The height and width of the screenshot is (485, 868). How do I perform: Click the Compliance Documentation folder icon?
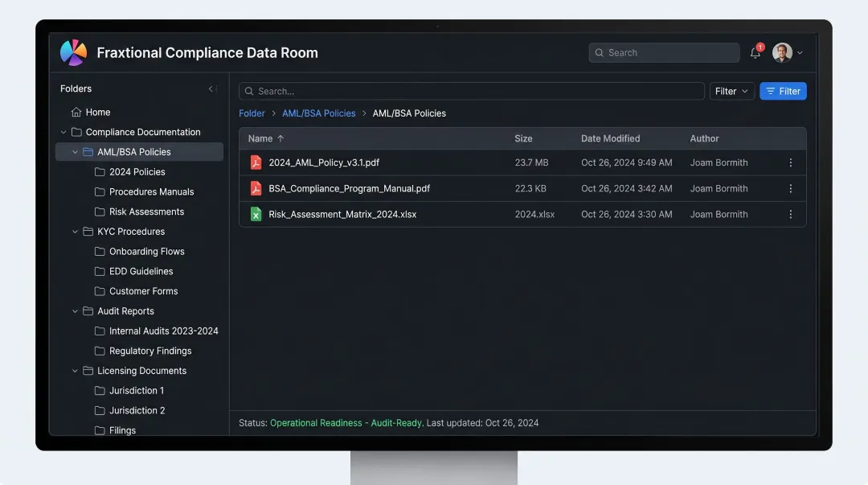coord(77,132)
